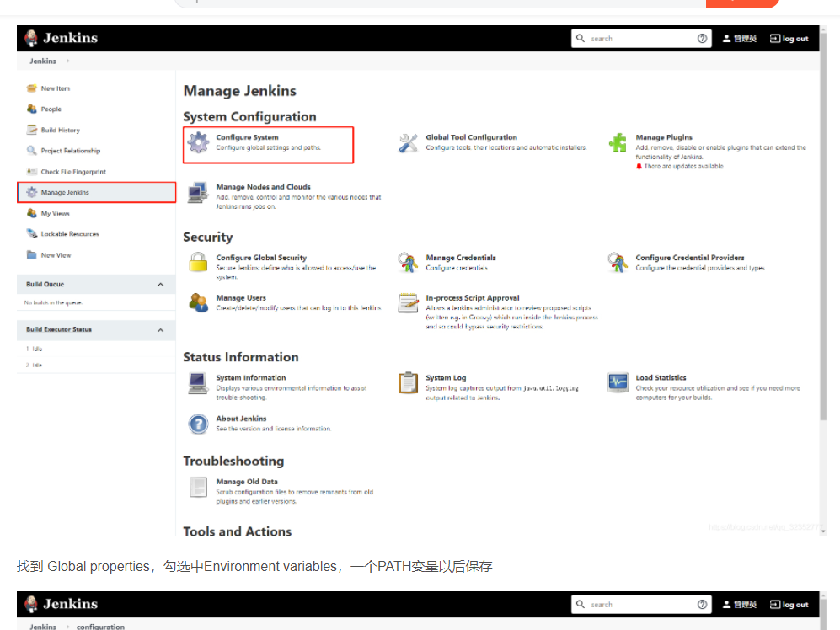This screenshot has width=840, height=630.
Task: Open Configure System settings gear icon
Action: click(198, 142)
